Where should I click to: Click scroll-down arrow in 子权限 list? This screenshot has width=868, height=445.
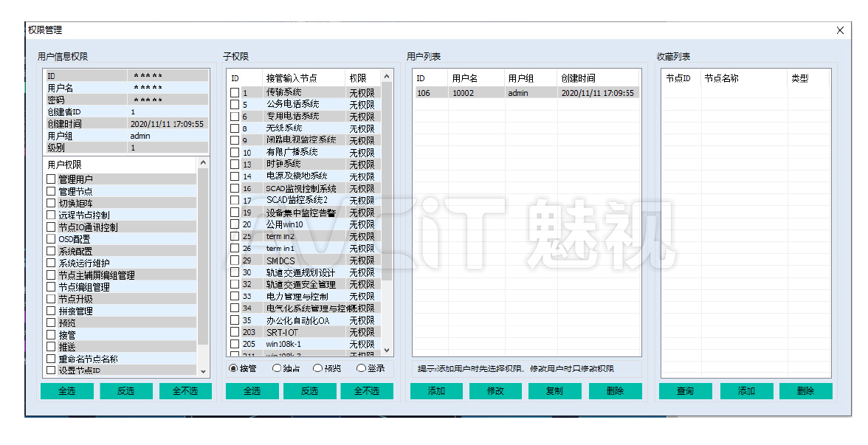tap(387, 351)
